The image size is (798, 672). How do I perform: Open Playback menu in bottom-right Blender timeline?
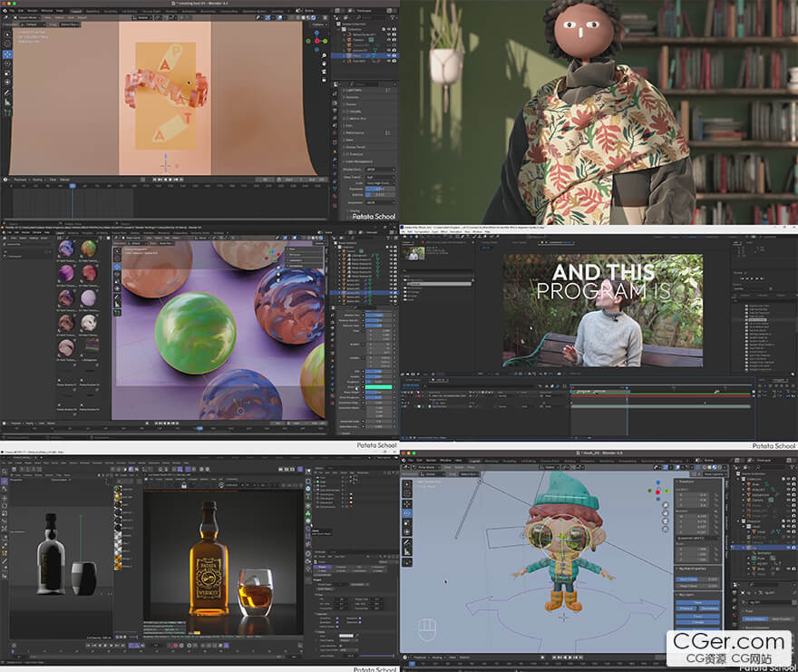(420, 657)
